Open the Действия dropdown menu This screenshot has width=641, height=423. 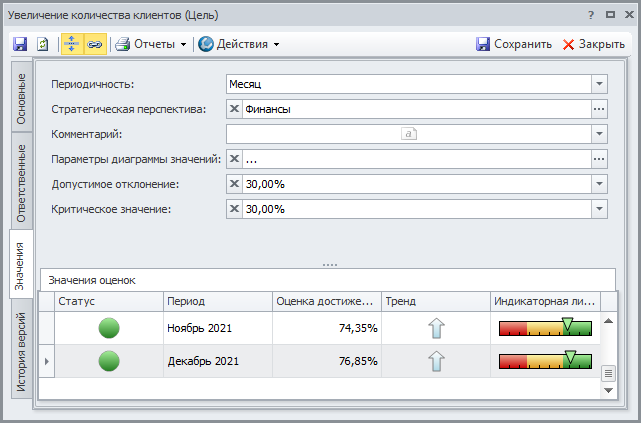pos(239,44)
